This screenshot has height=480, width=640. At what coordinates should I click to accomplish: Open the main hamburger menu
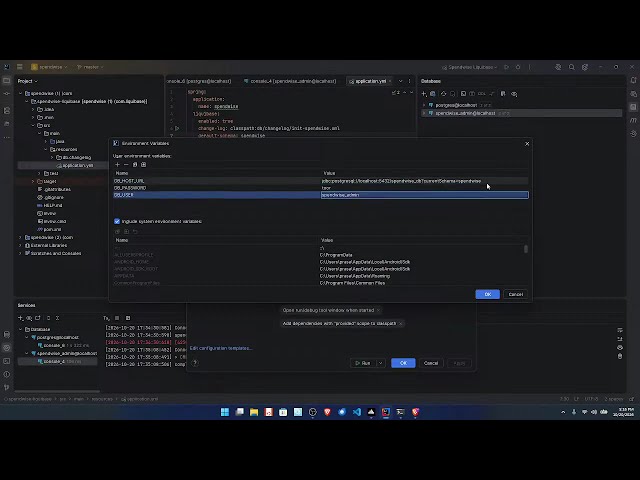pyautogui.click(x=20, y=67)
